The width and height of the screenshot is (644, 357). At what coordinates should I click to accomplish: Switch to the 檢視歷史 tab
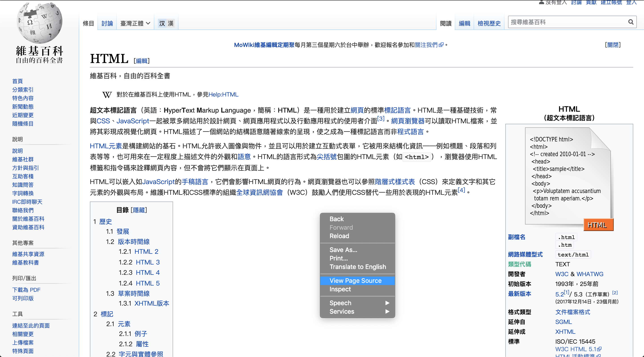489,23
